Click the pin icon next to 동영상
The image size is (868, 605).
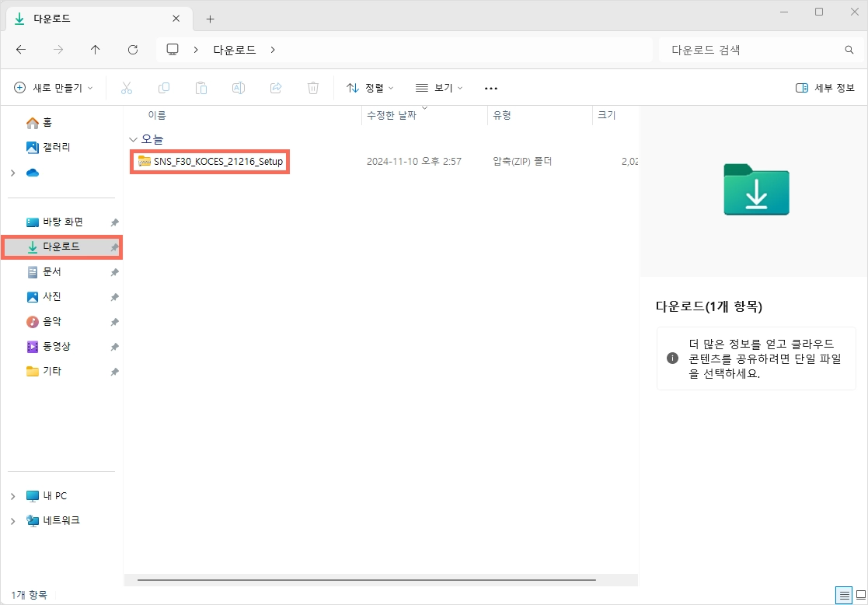(114, 346)
